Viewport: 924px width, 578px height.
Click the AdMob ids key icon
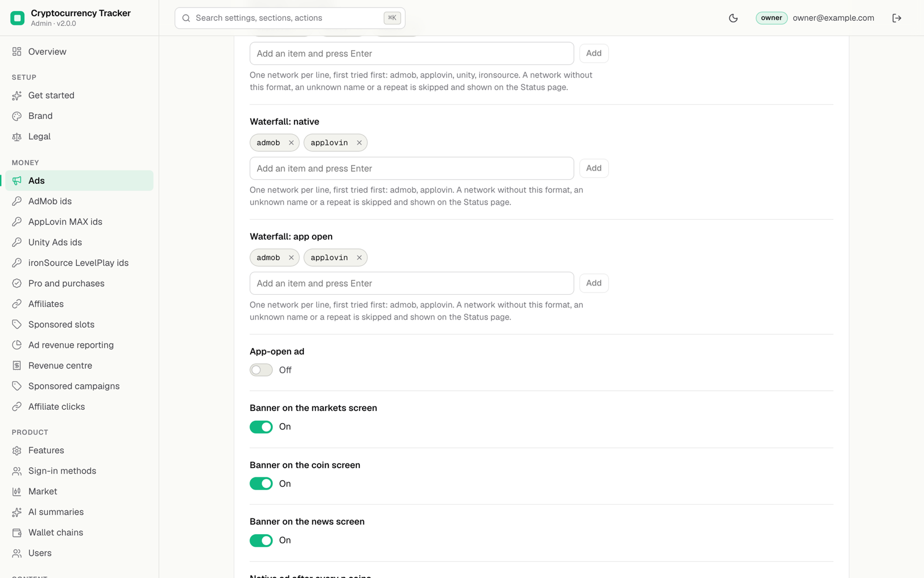pos(17,201)
